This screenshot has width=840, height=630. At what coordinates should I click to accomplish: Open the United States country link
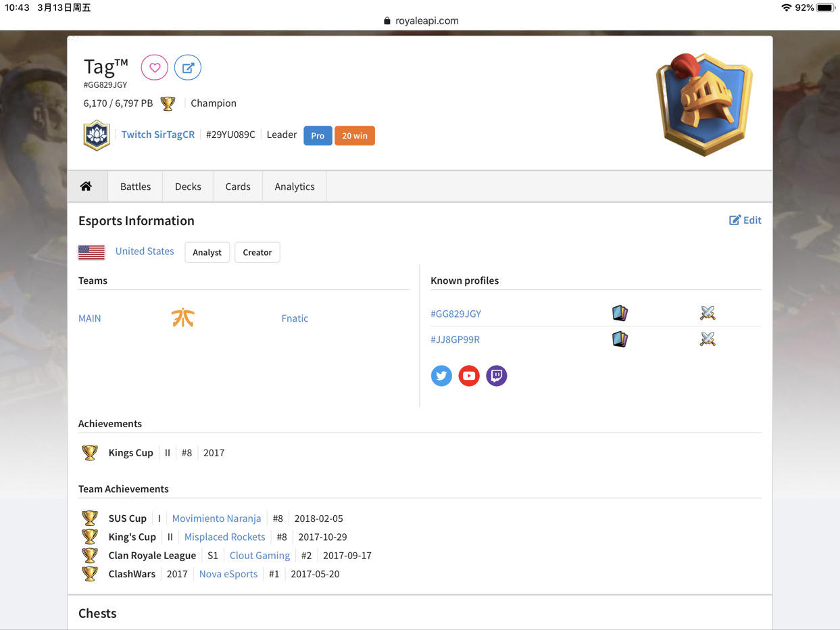coord(145,251)
